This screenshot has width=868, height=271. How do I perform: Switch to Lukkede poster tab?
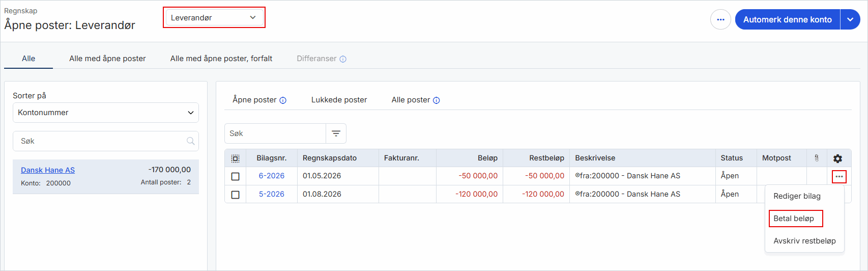(339, 100)
